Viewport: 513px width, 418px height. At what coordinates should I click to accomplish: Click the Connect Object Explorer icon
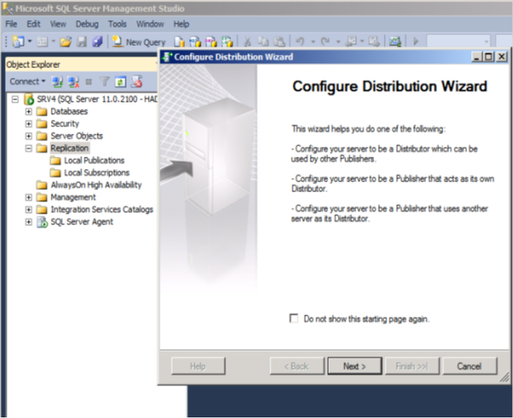[x=57, y=82]
